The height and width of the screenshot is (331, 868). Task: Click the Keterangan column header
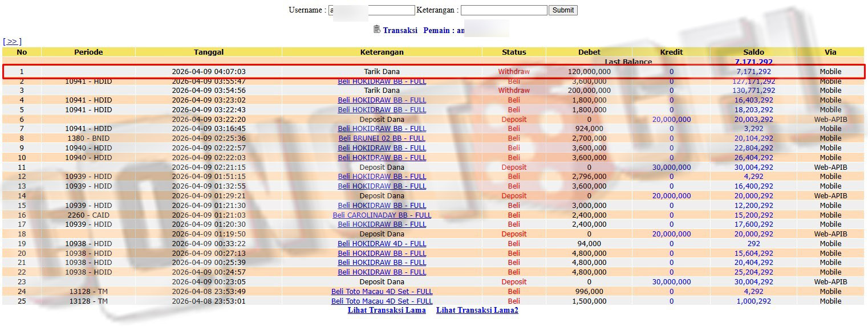coord(382,52)
